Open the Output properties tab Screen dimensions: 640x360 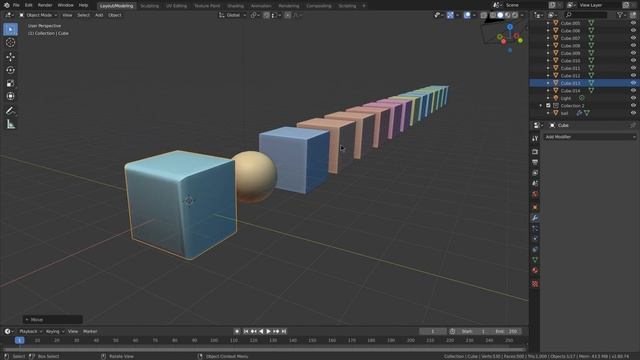tap(535, 162)
